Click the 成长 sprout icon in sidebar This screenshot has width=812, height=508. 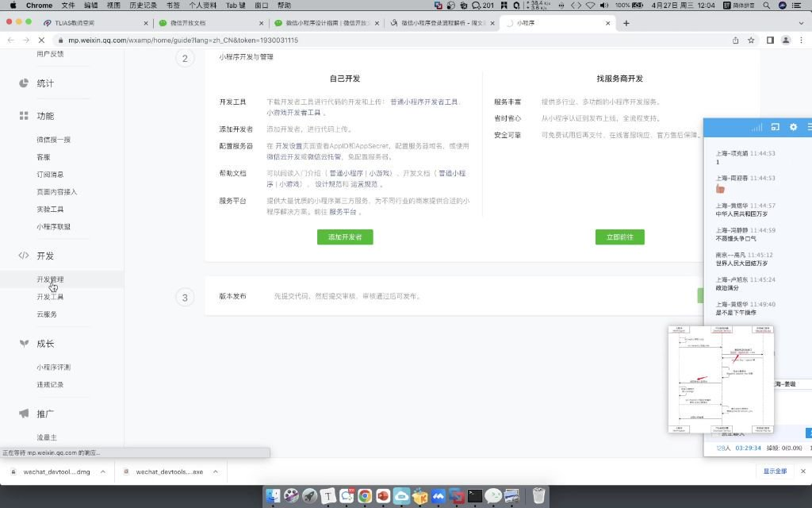(x=24, y=343)
